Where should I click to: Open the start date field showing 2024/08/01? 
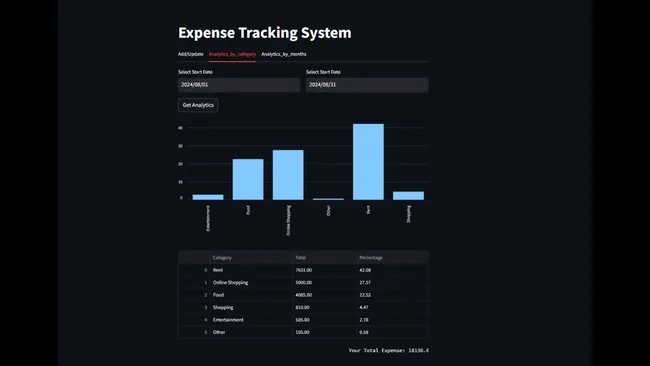pos(239,85)
